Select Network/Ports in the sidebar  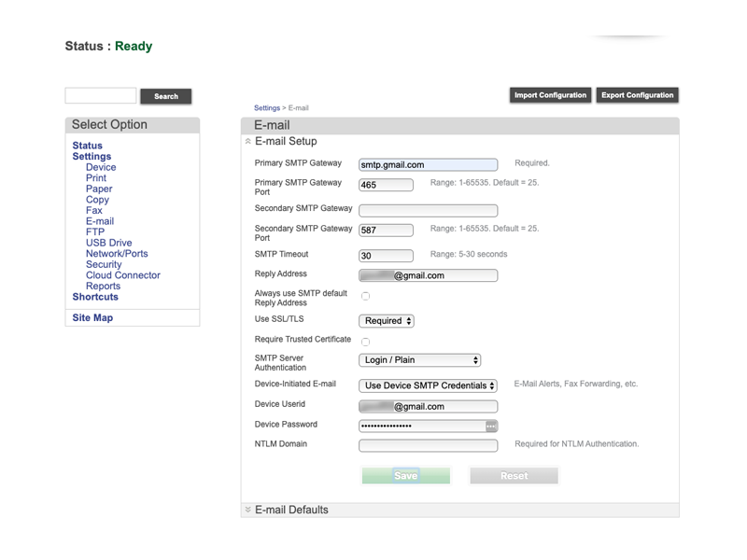(117, 254)
